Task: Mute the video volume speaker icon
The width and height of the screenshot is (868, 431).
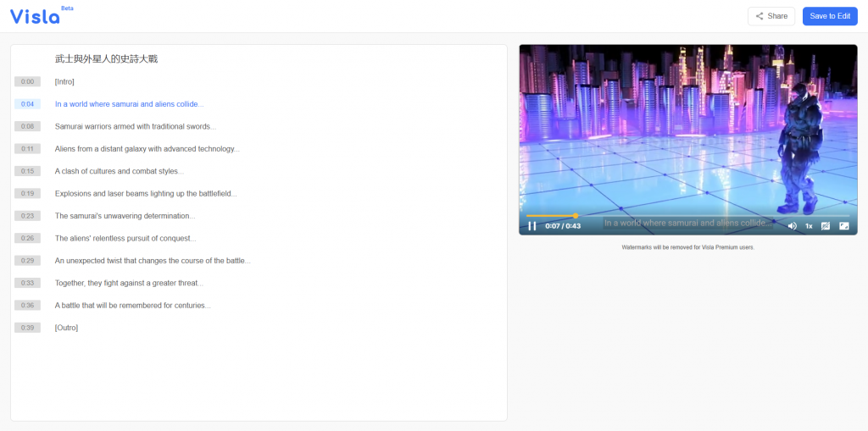Action: pyautogui.click(x=793, y=226)
